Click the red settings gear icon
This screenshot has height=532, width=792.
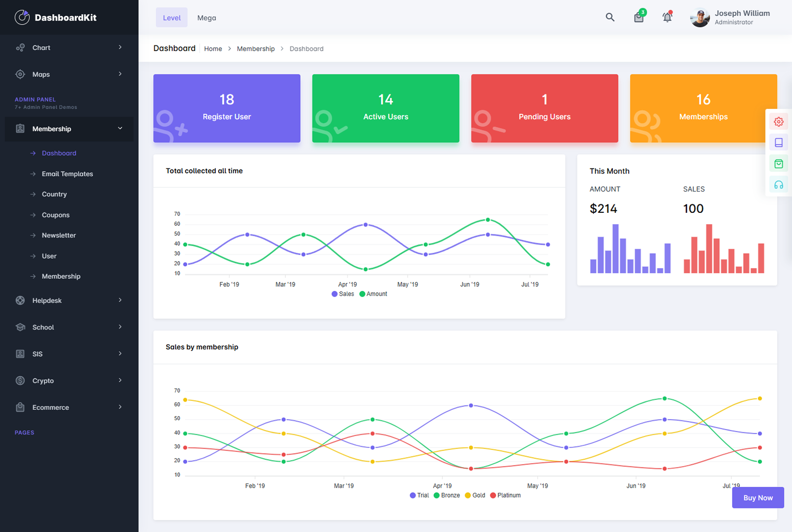(x=778, y=122)
